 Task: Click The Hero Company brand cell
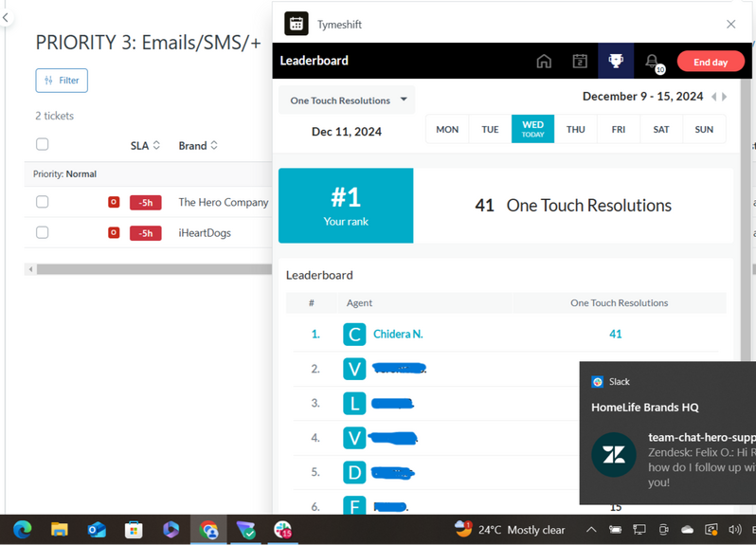tap(224, 202)
